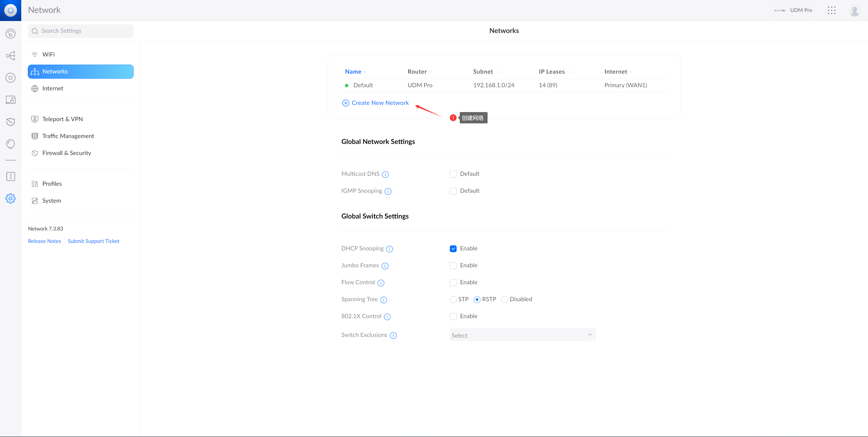This screenshot has height=437, width=868.
Task: Open System settings section
Action: click(x=80, y=201)
